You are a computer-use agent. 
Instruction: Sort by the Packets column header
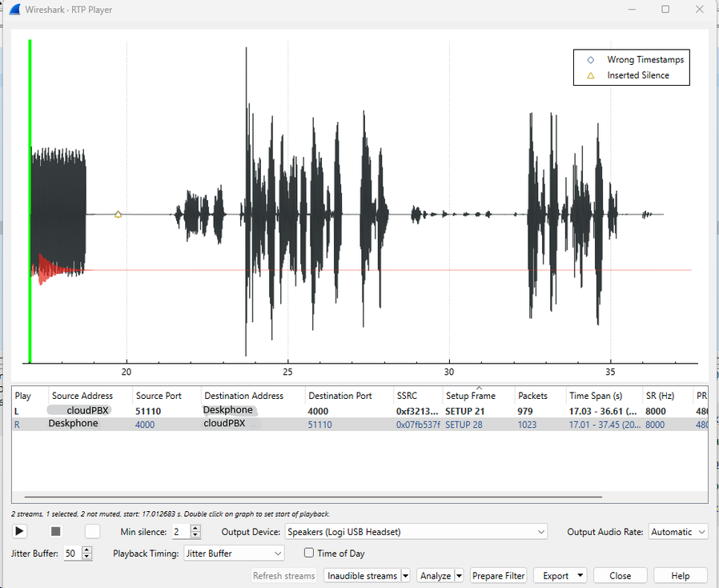[532, 396]
